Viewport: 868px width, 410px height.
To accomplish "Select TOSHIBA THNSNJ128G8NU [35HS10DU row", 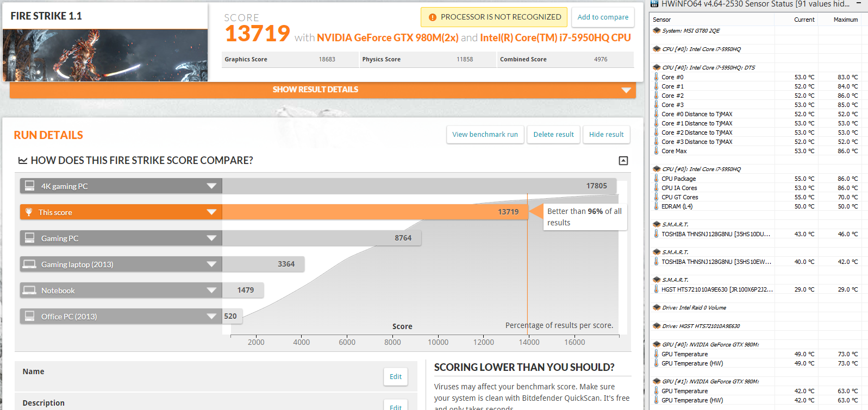I will [757, 234].
